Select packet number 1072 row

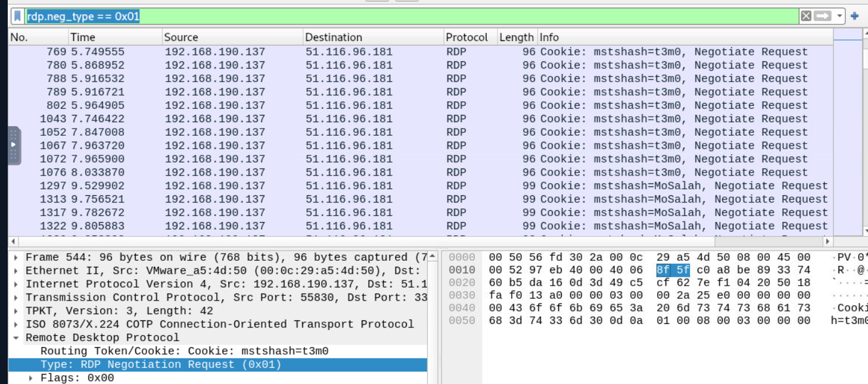tap(421, 159)
